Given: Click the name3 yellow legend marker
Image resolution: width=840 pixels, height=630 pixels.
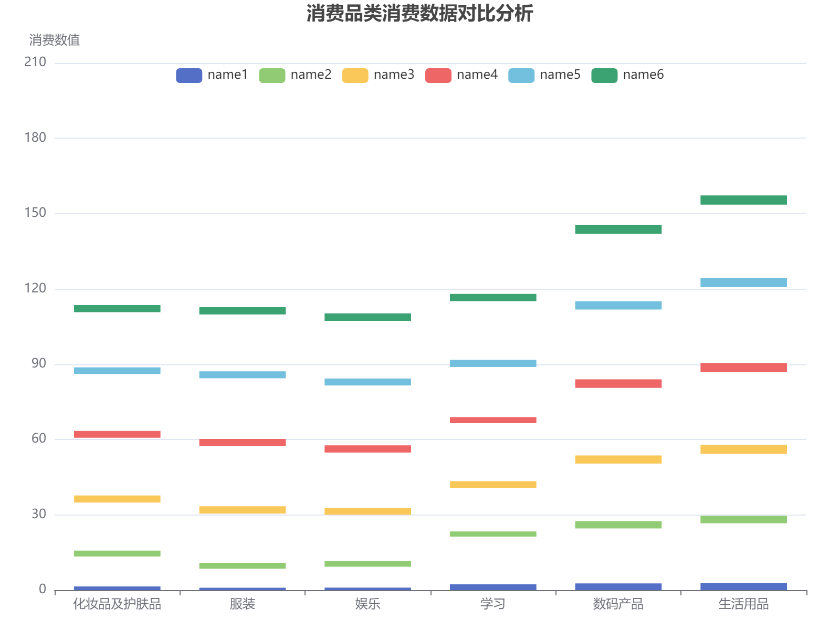Looking at the screenshot, I should (x=355, y=75).
